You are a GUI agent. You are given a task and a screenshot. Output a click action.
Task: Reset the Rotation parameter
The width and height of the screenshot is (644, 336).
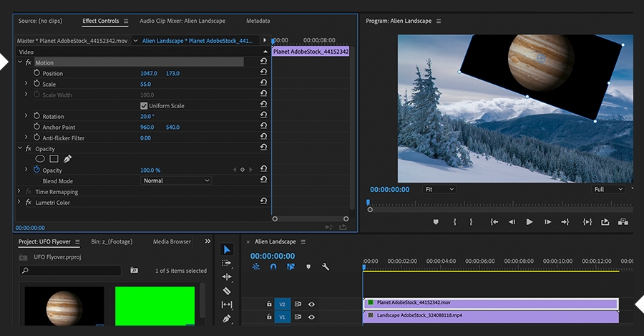pos(263,116)
